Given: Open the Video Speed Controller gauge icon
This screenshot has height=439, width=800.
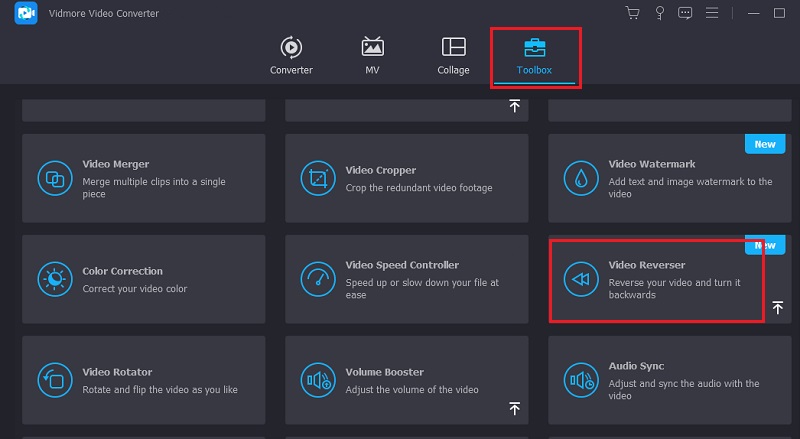Looking at the screenshot, I should (x=318, y=279).
